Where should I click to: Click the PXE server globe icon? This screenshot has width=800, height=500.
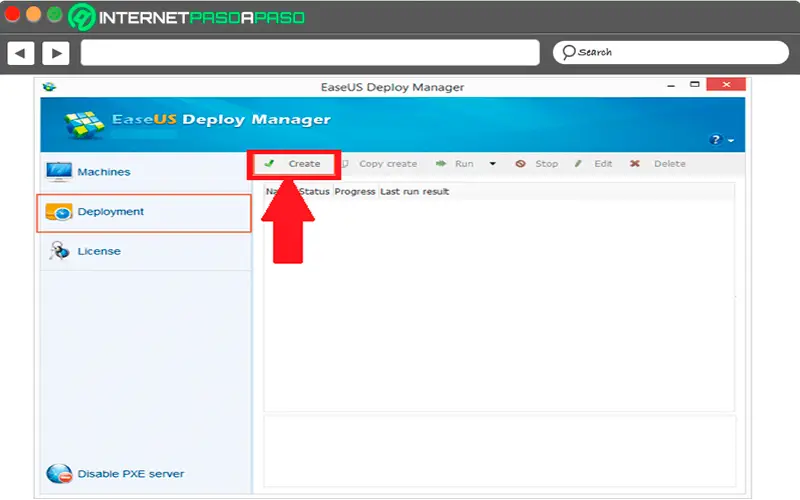pos(59,473)
